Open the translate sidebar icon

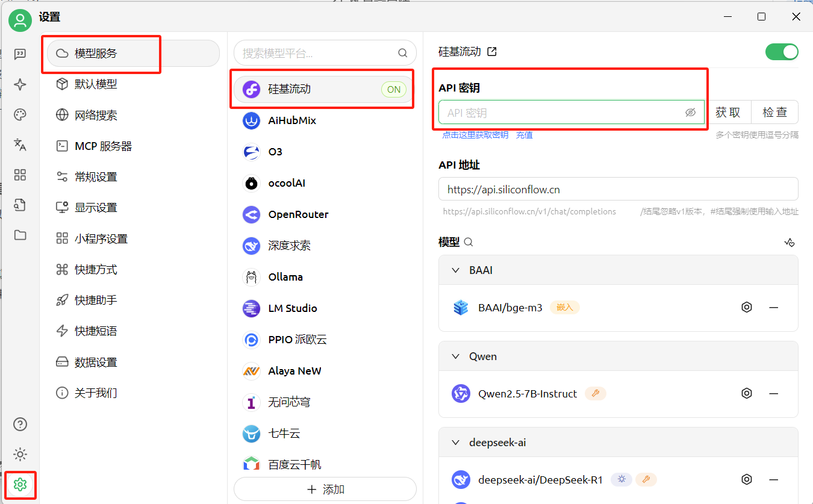[20, 145]
